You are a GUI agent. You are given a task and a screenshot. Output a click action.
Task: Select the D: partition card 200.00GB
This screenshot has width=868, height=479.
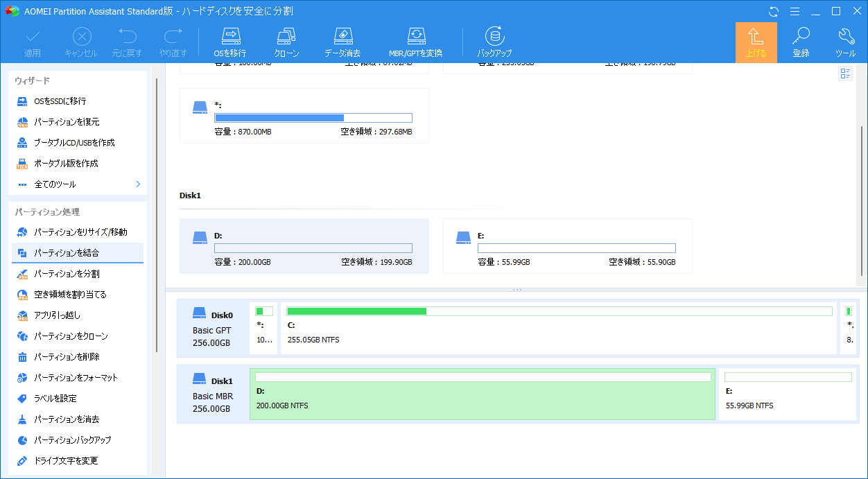[304, 246]
